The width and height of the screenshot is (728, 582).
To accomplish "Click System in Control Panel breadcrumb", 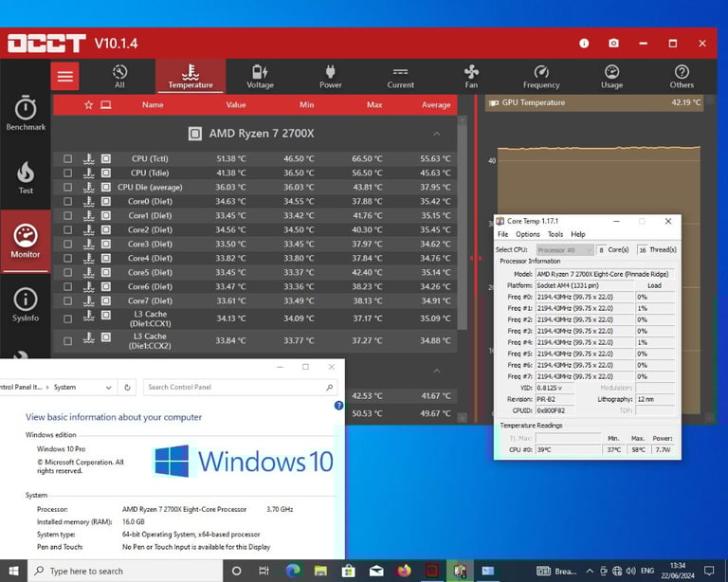I will click(64, 387).
